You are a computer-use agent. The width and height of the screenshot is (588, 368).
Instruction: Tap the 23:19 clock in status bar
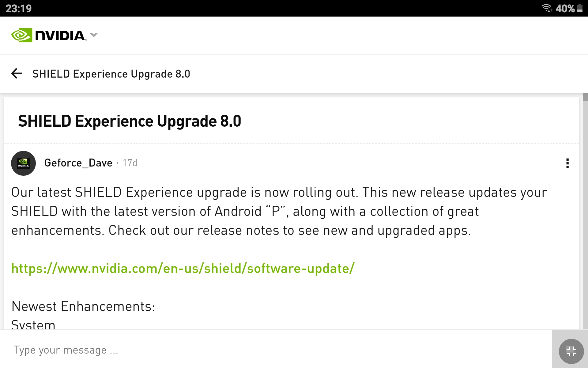pyautogui.click(x=18, y=8)
